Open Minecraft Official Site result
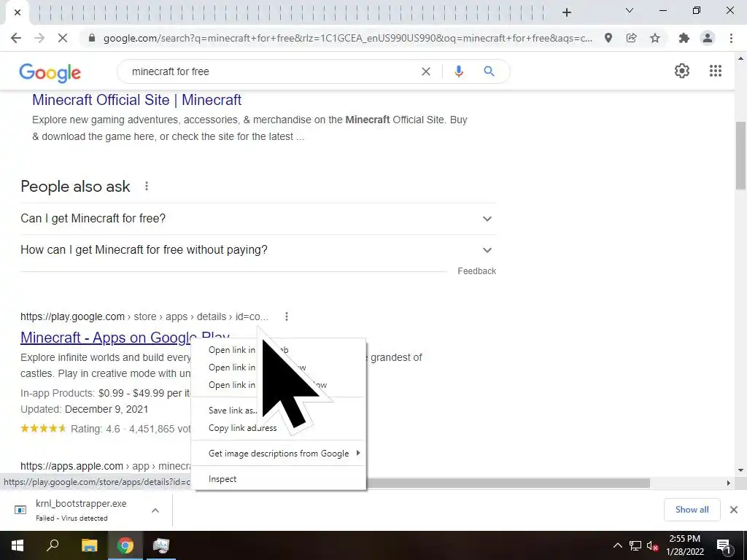747x560 pixels. (136, 100)
